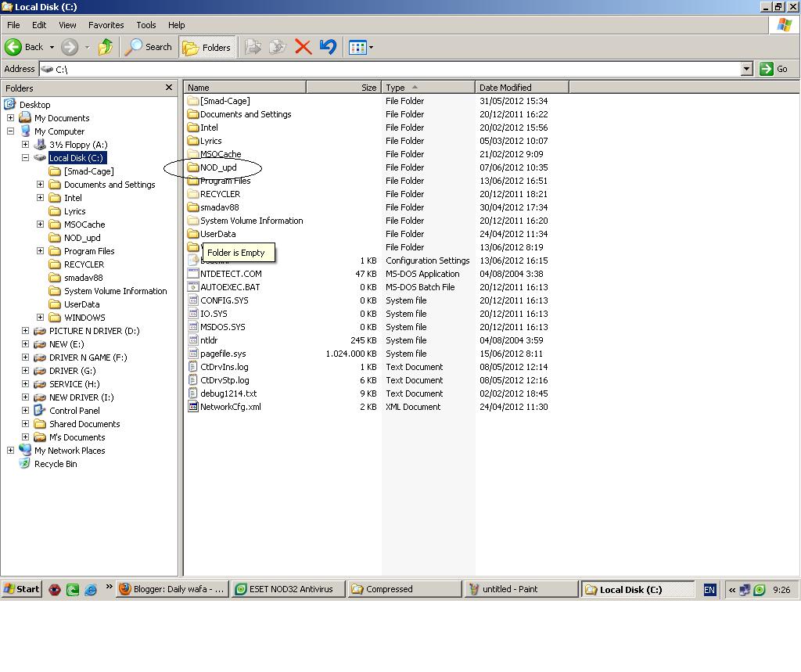Image resolution: width=801 pixels, height=672 pixels.
Task: Click the Move To folder icon
Action: coord(253,47)
